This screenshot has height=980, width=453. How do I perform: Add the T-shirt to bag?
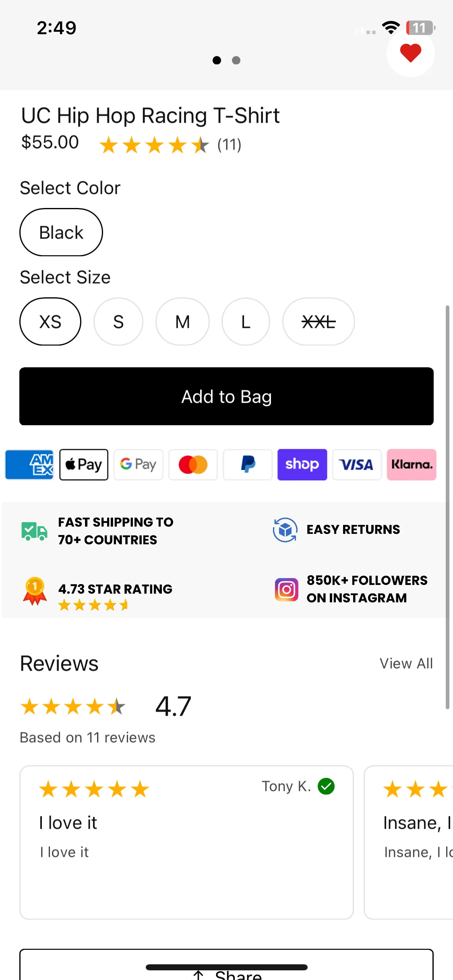(226, 396)
